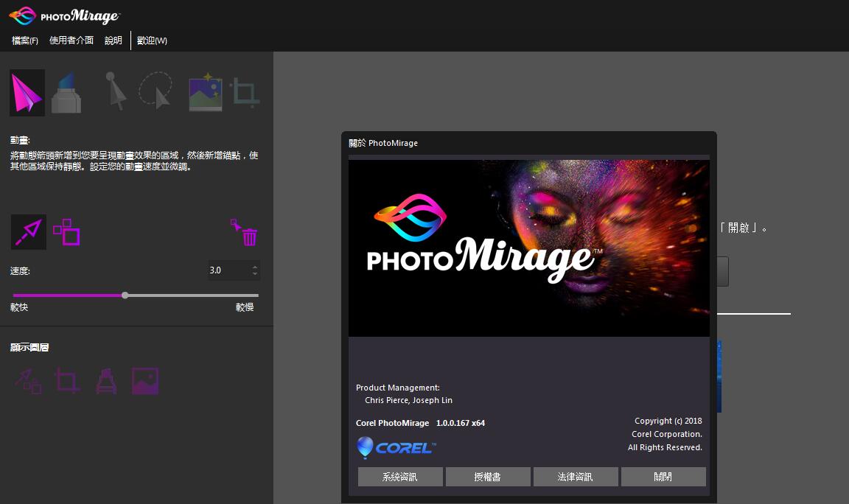Click the 系統資訊 button

click(x=400, y=477)
